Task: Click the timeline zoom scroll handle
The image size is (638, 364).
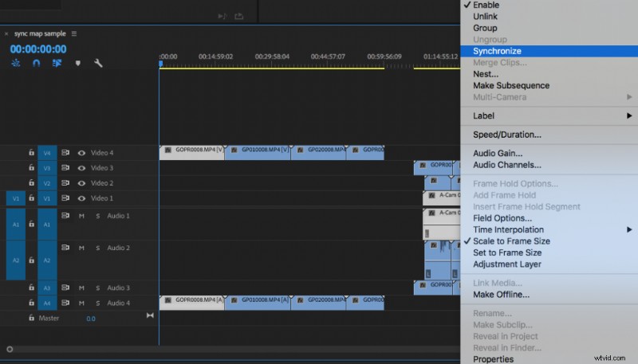Action: (10, 349)
